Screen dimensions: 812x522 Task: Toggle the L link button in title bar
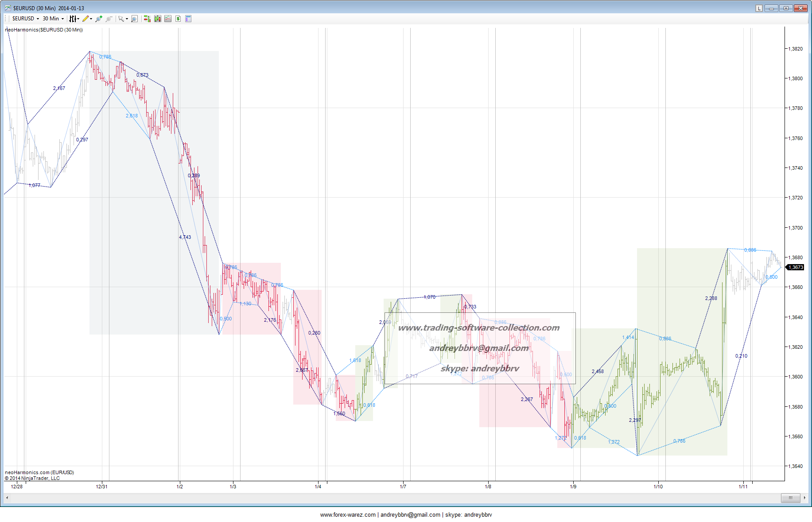(759, 8)
